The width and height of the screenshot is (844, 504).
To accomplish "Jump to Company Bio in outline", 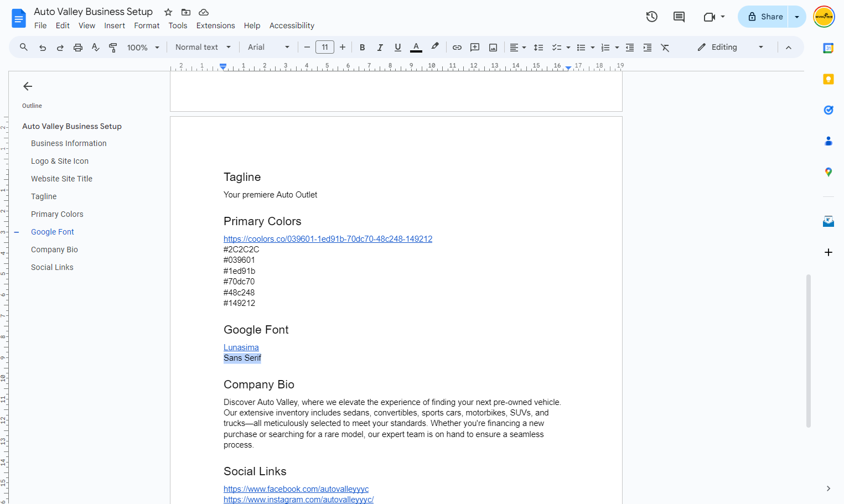I will [54, 250].
